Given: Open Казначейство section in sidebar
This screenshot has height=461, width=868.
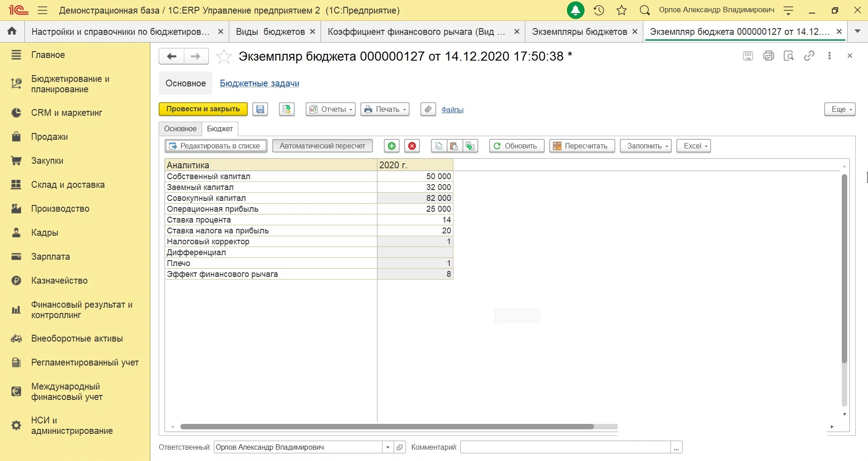Looking at the screenshot, I should coord(59,280).
